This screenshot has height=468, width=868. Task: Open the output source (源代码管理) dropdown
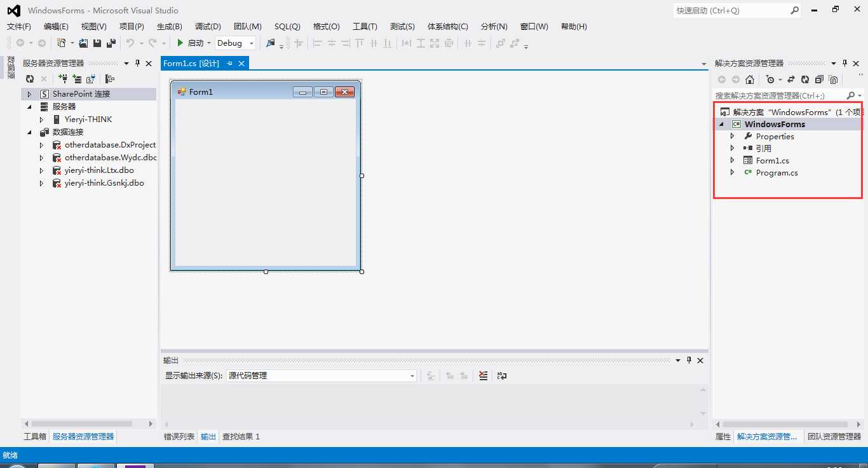[412, 376]
